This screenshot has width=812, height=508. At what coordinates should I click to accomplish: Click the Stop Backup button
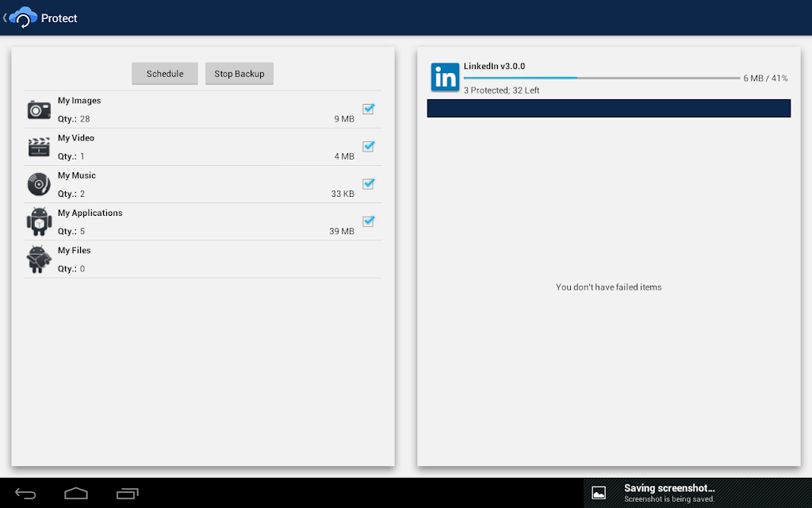tap(239, 74)
